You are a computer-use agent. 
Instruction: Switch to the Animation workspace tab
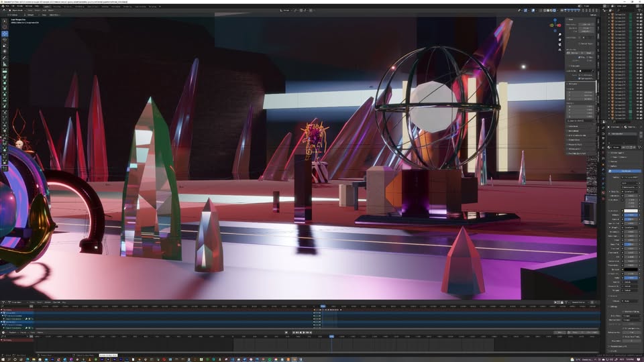click(x=117, y=7)
